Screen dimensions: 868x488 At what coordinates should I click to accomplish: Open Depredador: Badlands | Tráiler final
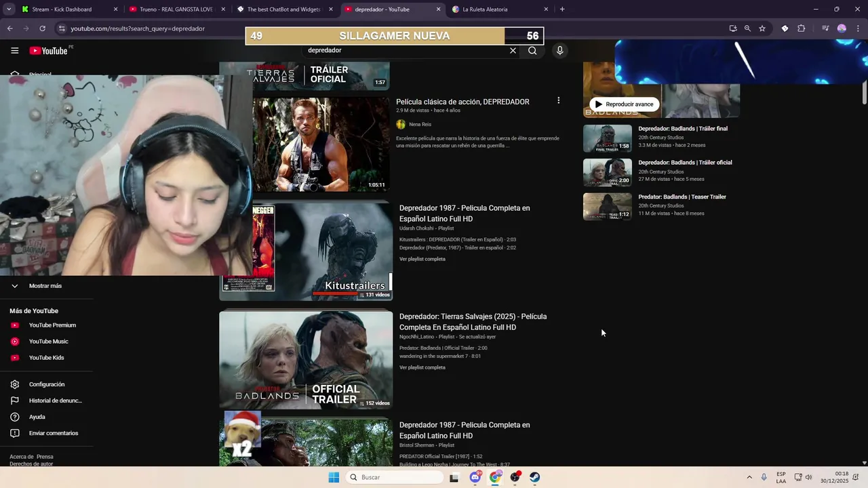tap(683, 129)
